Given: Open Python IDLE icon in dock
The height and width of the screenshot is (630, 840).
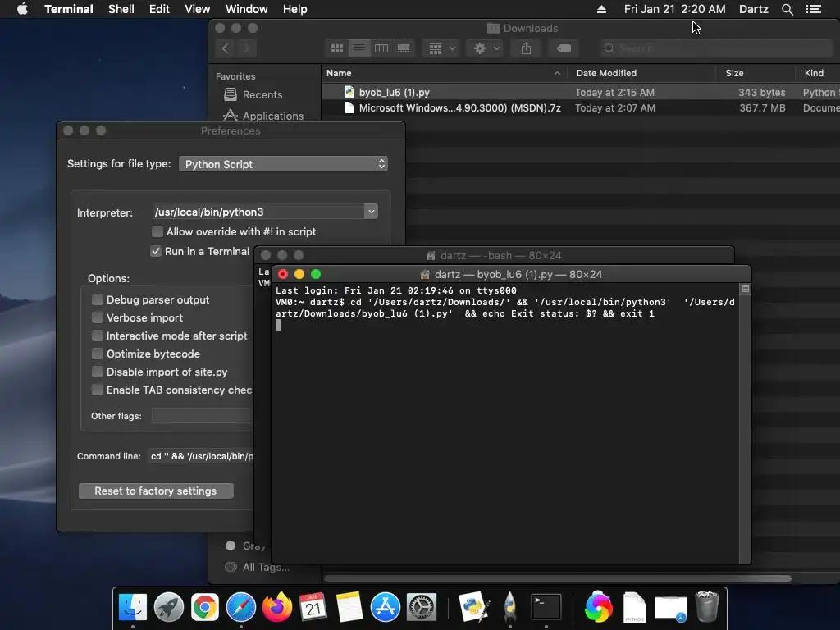Looking at the screenshot, I should (x=474, y=608).
